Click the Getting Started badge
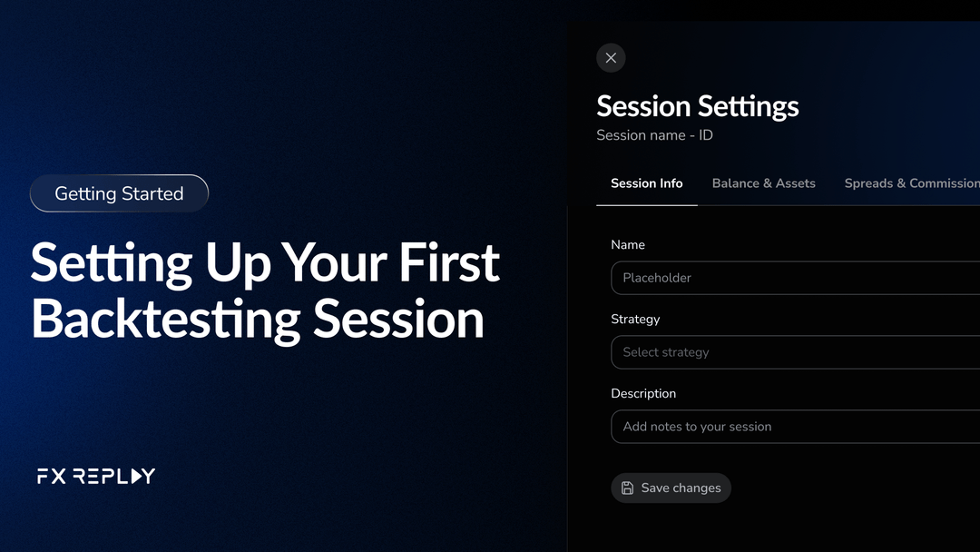The image size is (980, 552). 119,193
